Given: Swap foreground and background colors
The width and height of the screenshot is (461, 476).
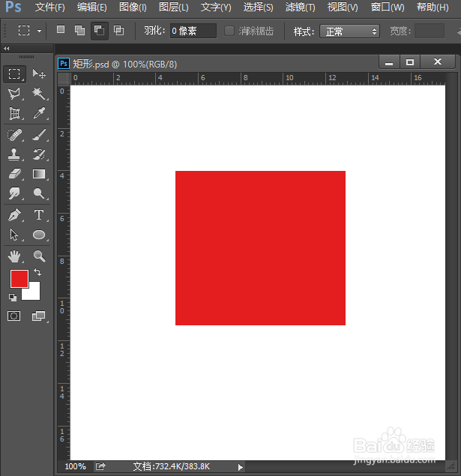Looking at the screenshot, I should click(x=37, y=272).
